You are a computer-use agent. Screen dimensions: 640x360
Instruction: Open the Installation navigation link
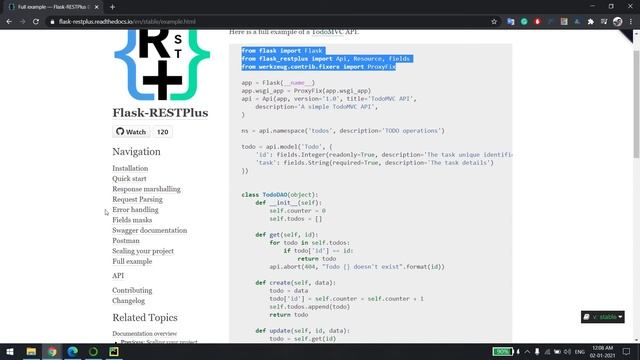[130, 168]
